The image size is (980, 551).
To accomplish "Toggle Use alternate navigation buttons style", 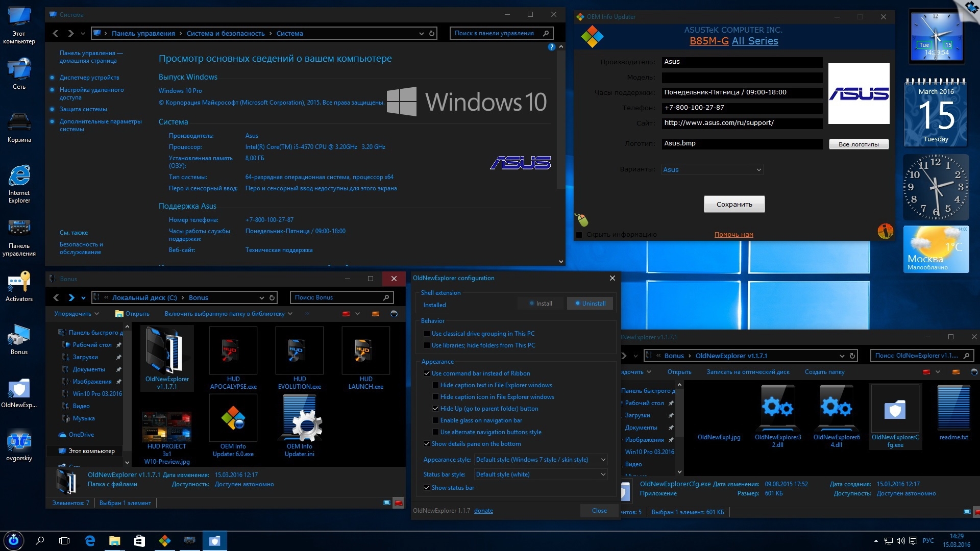I will (x=436, y=432).
